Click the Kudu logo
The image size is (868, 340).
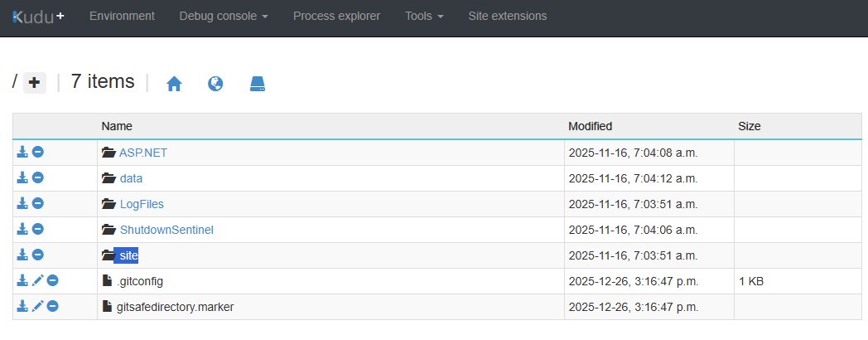37,17
